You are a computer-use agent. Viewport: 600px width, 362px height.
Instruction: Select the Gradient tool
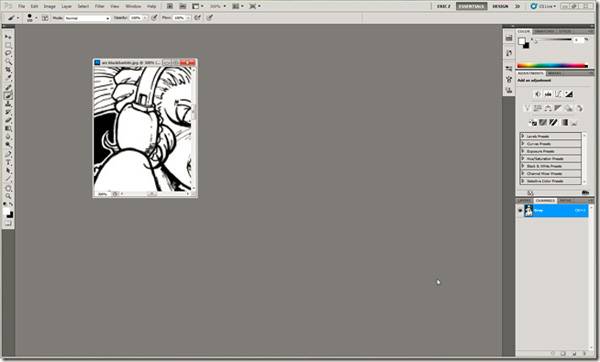coord(8,129)
